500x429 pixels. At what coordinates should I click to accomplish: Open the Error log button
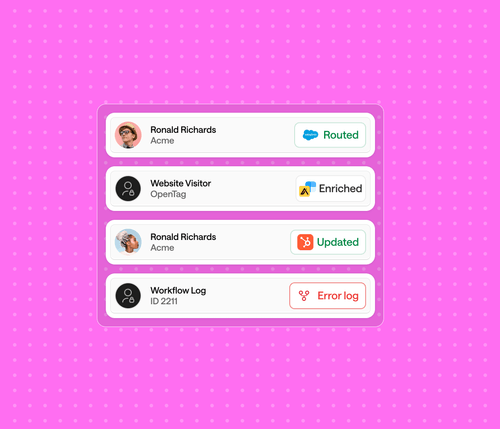(x=328, y=296)
